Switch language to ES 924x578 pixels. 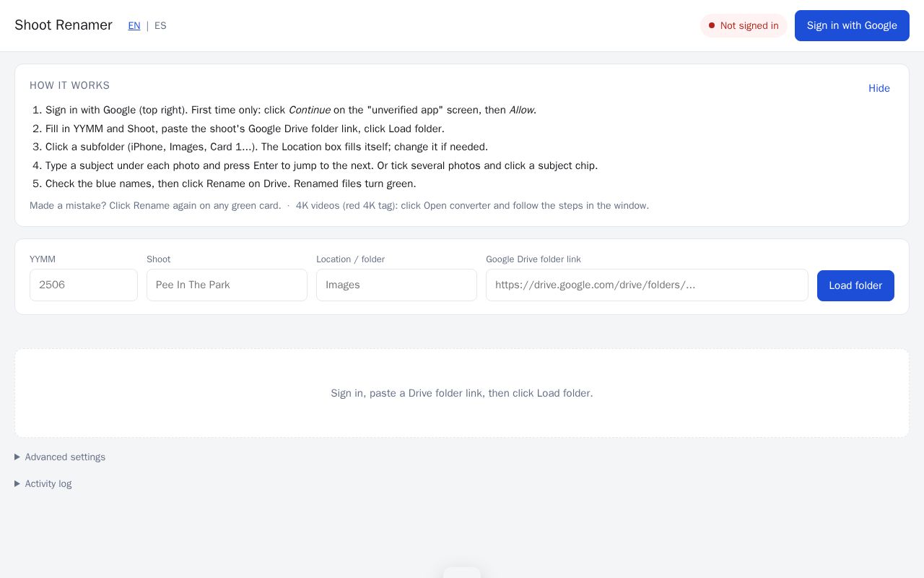160,25
